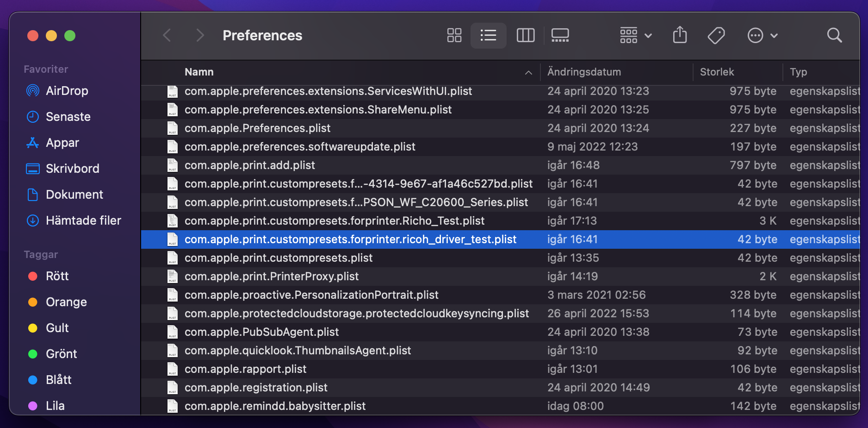The width and height of the screenshot is (868, 428).
Task: Select the list view button
Action: coord(488,35)
